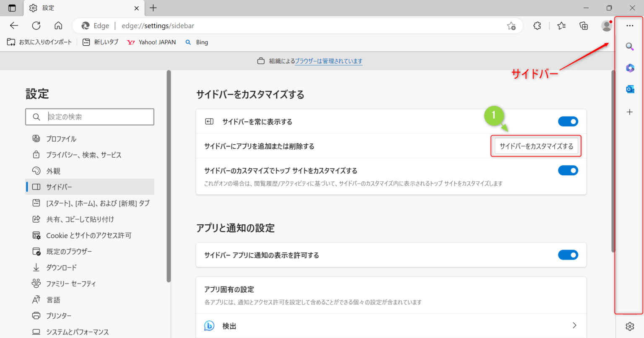Open ブラウザーは管理されています link
The image size is (644, 338).
[329, 61]
